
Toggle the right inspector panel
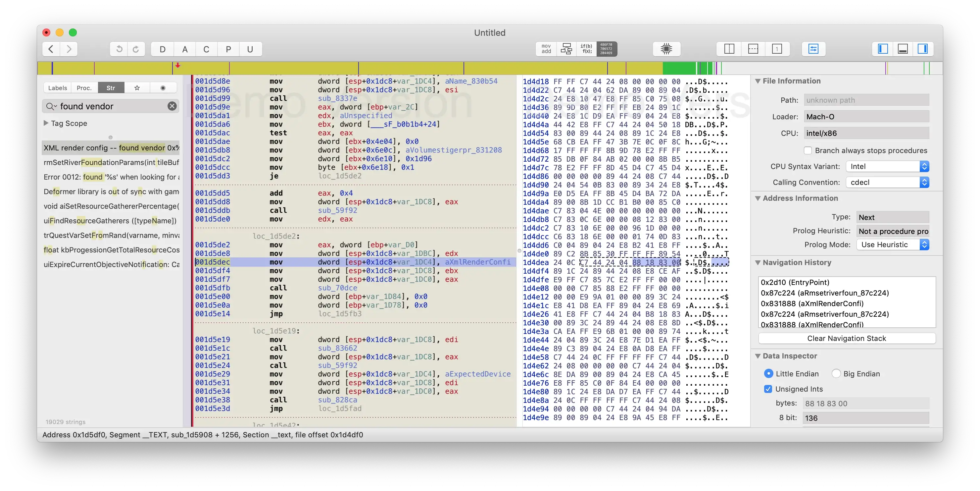pyautogui.click(x=922, y=49)
